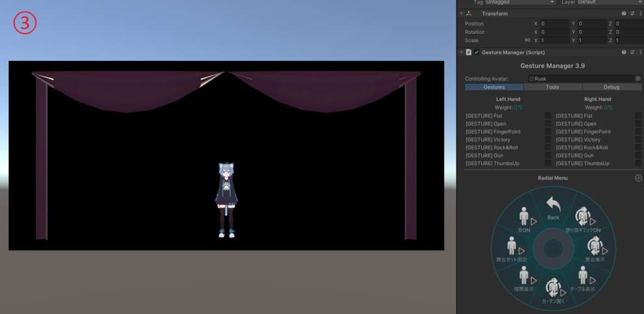Click the Back arrow in the radial menu
The height and width of the screenshot is (314, 644).
(553, 207)
